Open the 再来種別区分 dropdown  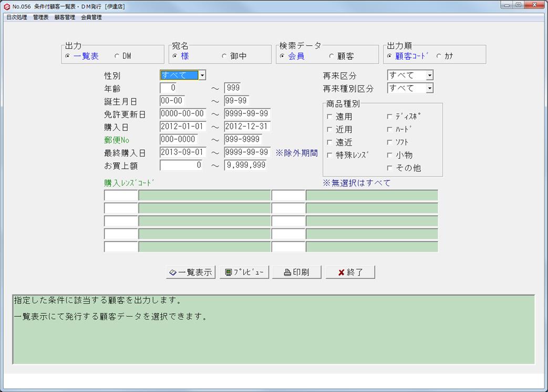430,88
